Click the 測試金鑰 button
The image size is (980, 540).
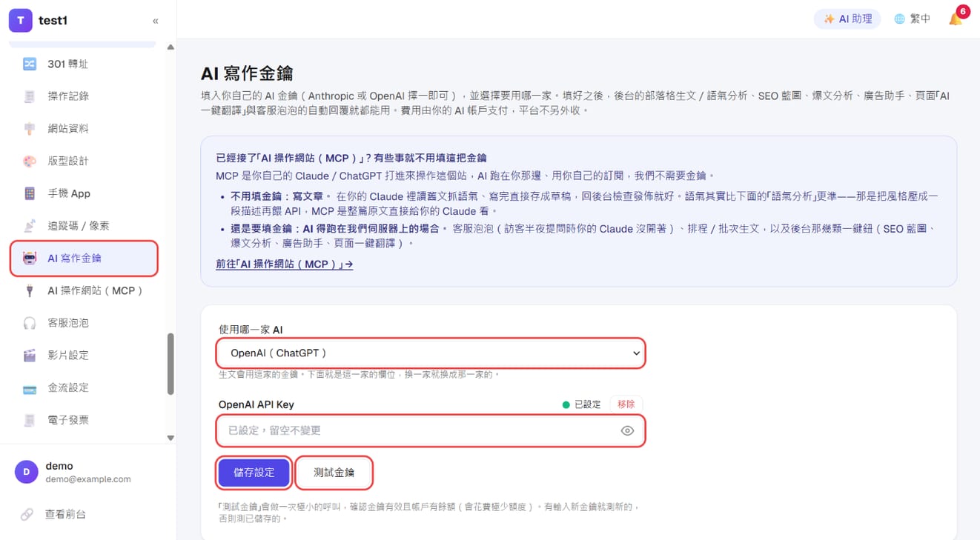pyautogui.click(x=334, y=473)
